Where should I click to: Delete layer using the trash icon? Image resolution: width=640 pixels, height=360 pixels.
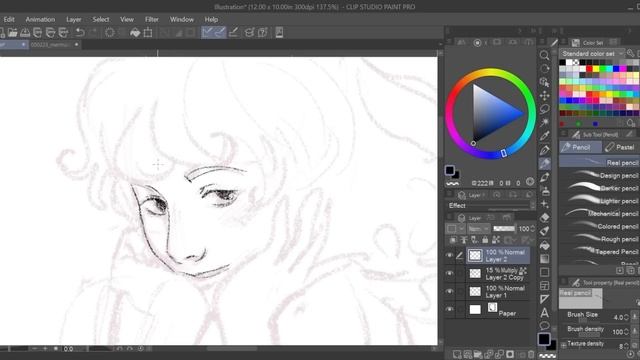[x=531, y=354]
